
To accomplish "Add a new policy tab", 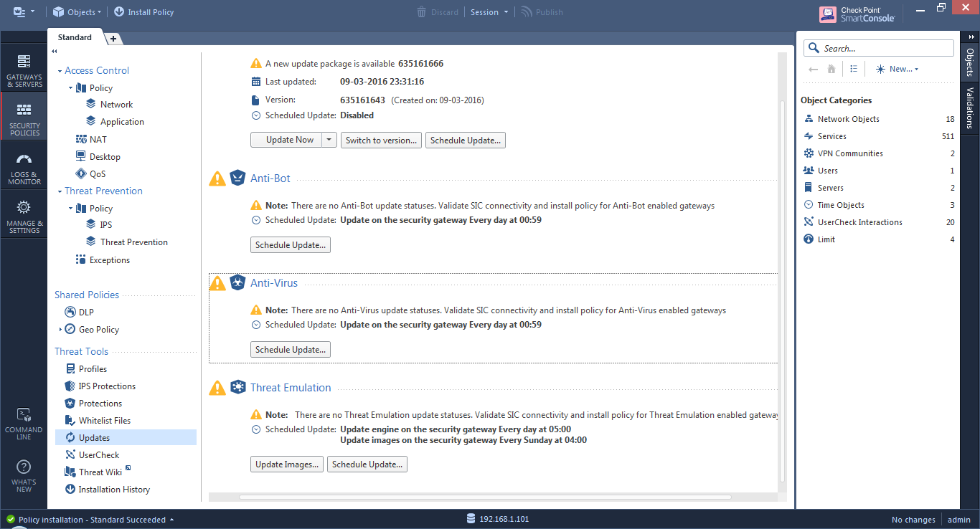I will tap(113, 39).
